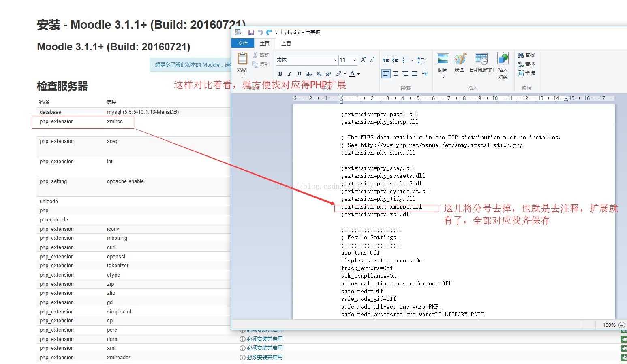The image size is (627, 364).
Task: Expand the picture options arrow under 图片
Action: (443, 77)
